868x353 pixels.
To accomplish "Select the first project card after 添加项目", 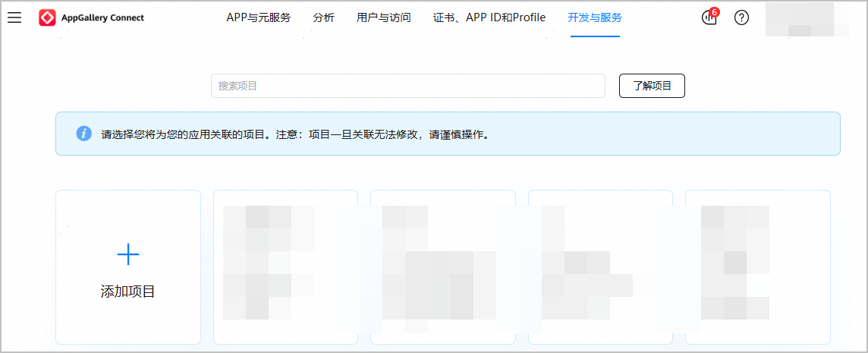I will click(285, 266).
